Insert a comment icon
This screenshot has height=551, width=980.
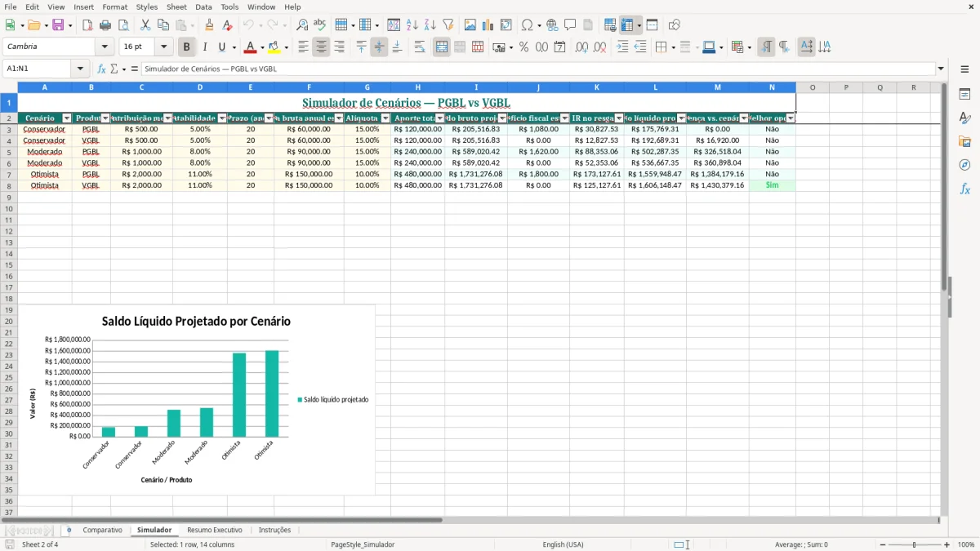(571, 25)
